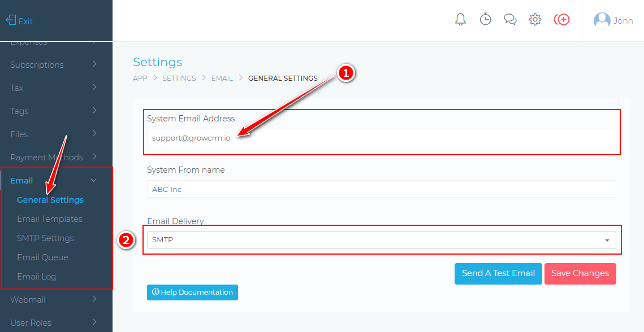
Task: Expand the Subscriptions sidebar menu
Action: 54,65
